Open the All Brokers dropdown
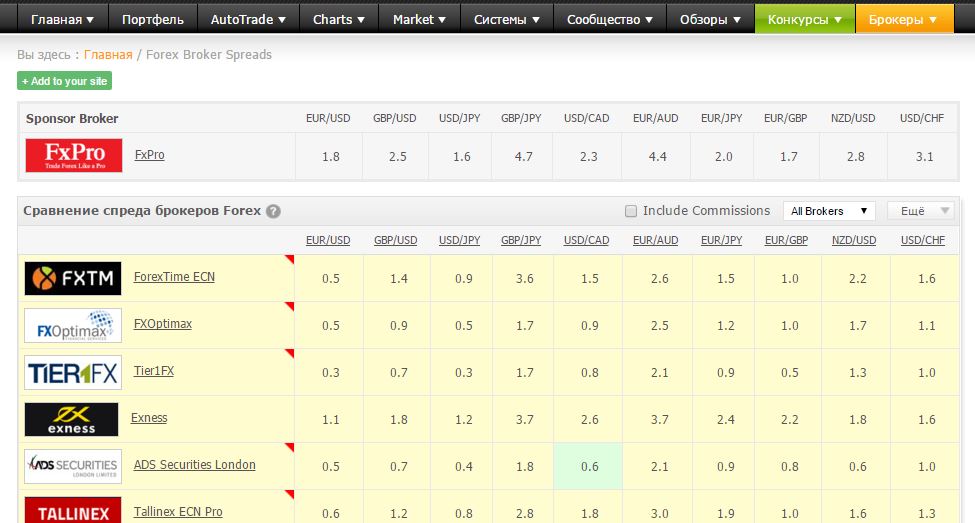 [829, 211]
